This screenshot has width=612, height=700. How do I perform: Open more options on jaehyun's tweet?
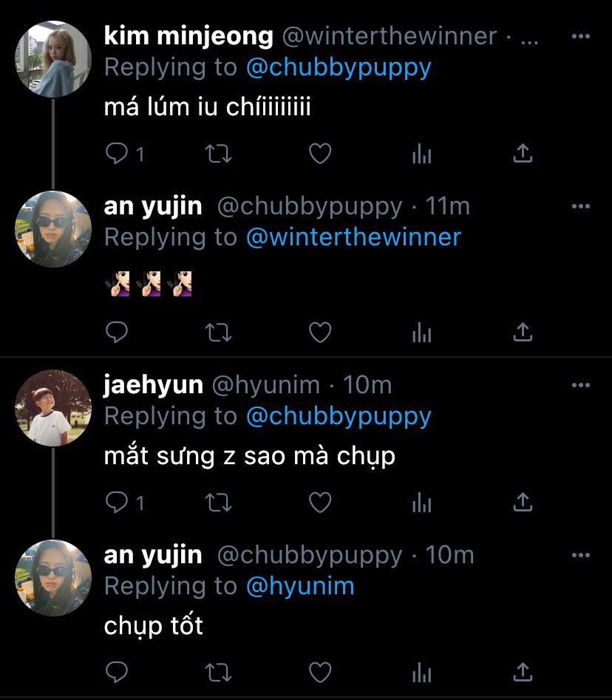tap(581, 385)
